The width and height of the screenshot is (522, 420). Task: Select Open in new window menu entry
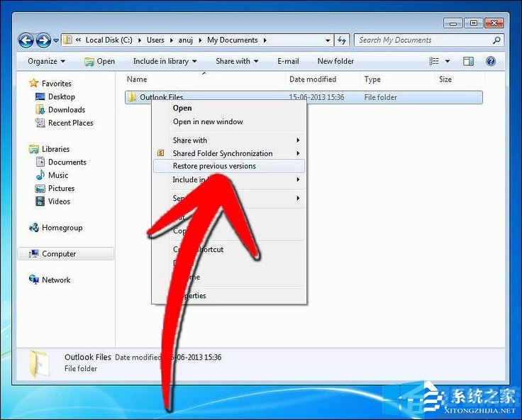click(208, 121)
